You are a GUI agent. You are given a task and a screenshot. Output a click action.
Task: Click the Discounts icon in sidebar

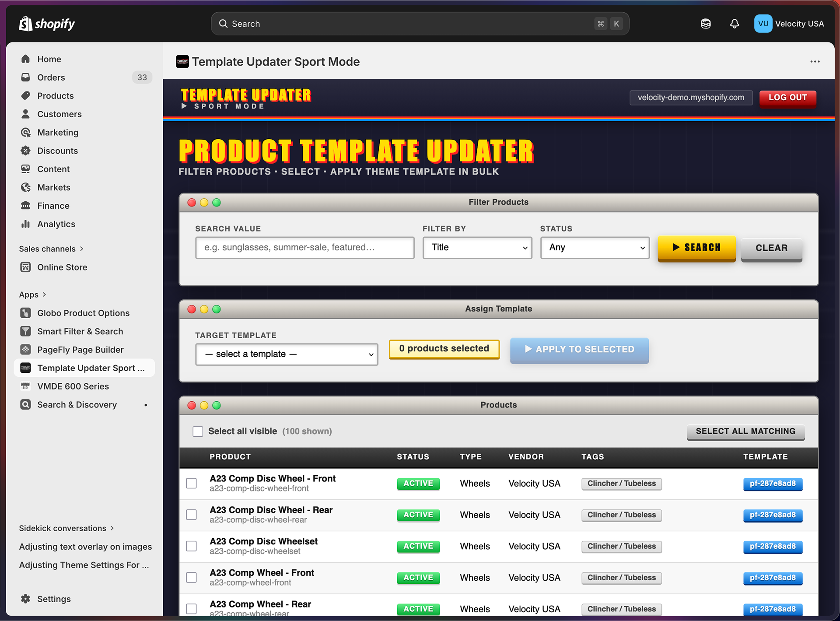tap(26, 151)
